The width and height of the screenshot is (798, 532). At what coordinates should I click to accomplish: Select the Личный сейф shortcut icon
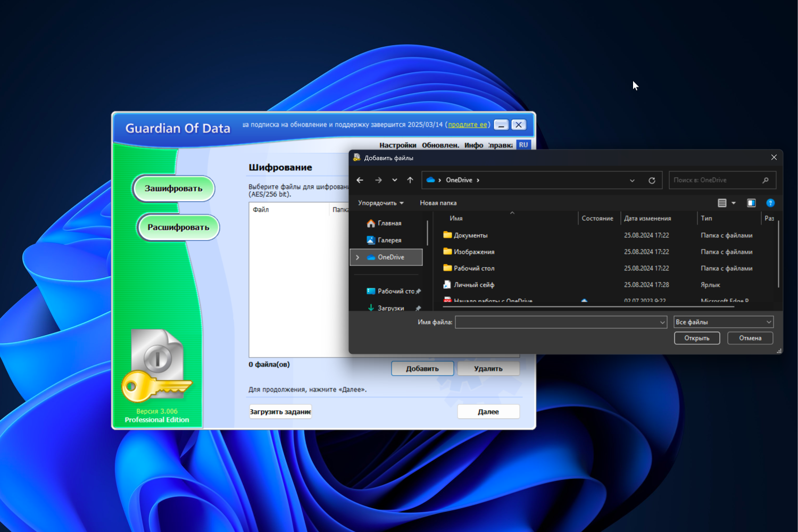447,285
